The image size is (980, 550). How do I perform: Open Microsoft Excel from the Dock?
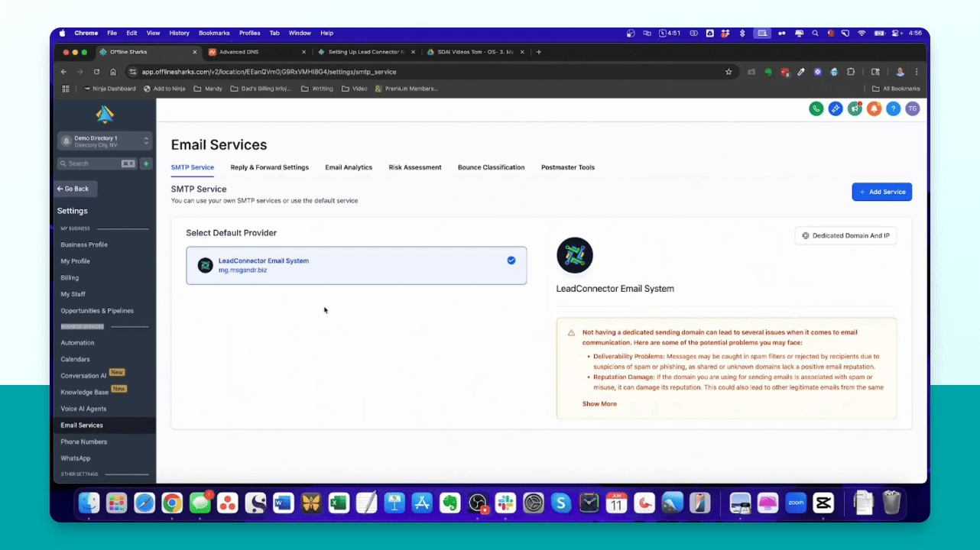point(339,503)
